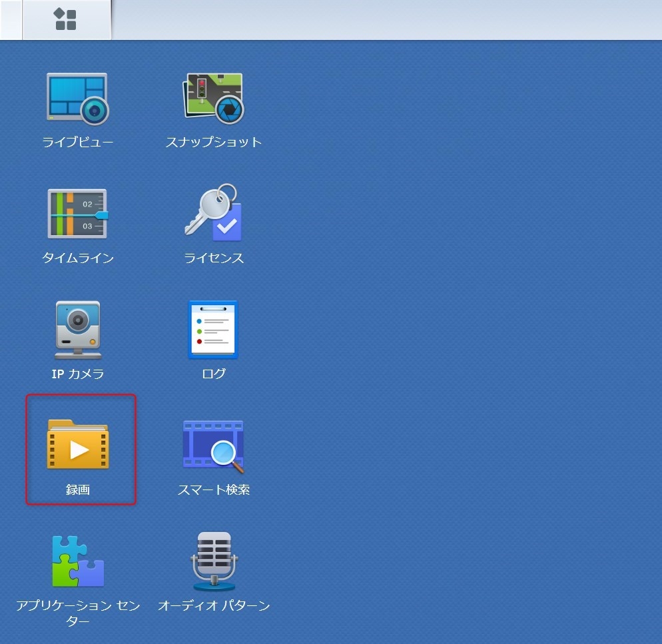Image resolution: width=662 pixels, height=644 pixels.
Task: Open the puzzle-piece Application Center icon
Action: [77, 561]
